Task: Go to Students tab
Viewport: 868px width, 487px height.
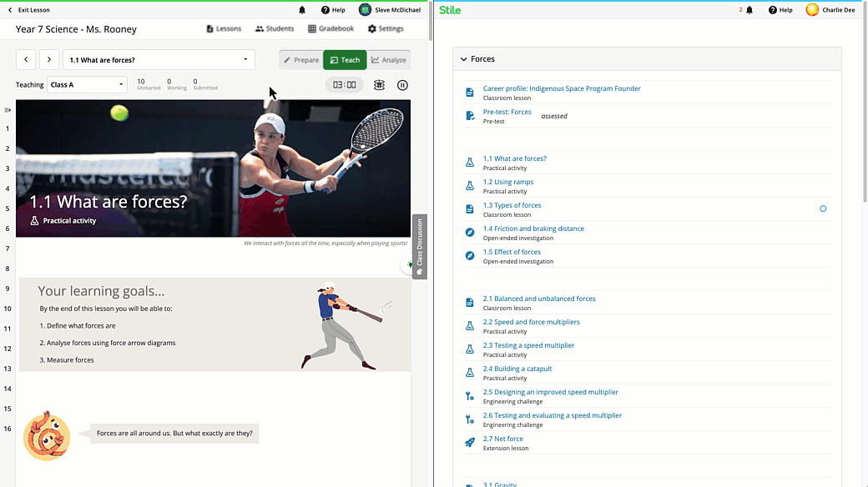Action: 275,29
